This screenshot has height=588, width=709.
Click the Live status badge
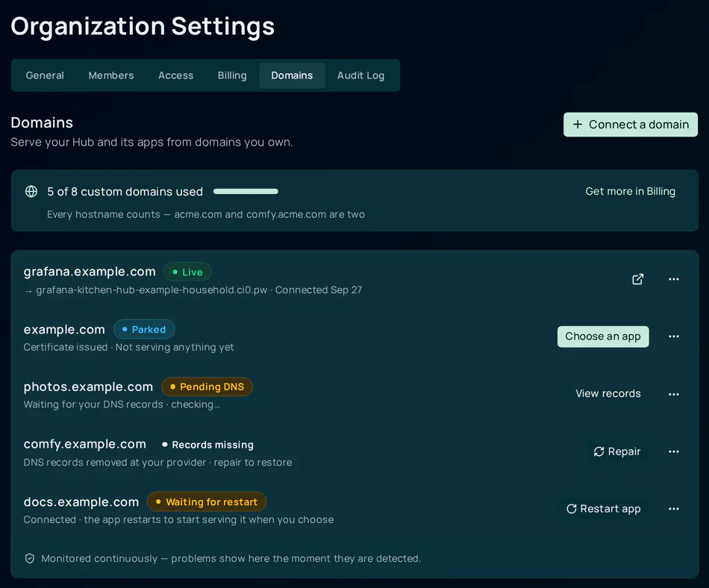click(187, 272)
